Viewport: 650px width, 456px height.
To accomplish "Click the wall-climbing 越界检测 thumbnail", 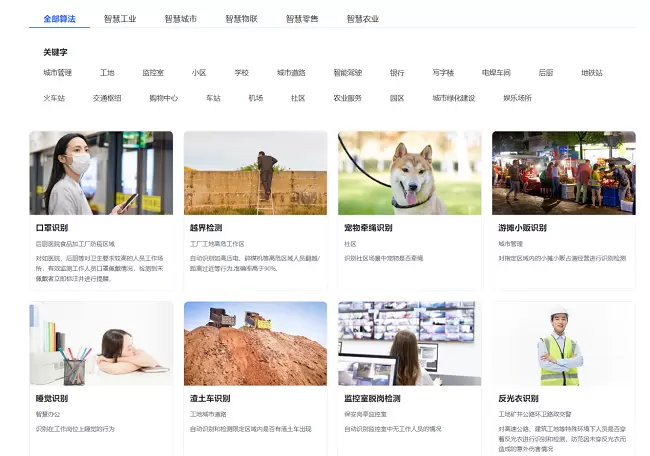I will (x=255, y=173).
